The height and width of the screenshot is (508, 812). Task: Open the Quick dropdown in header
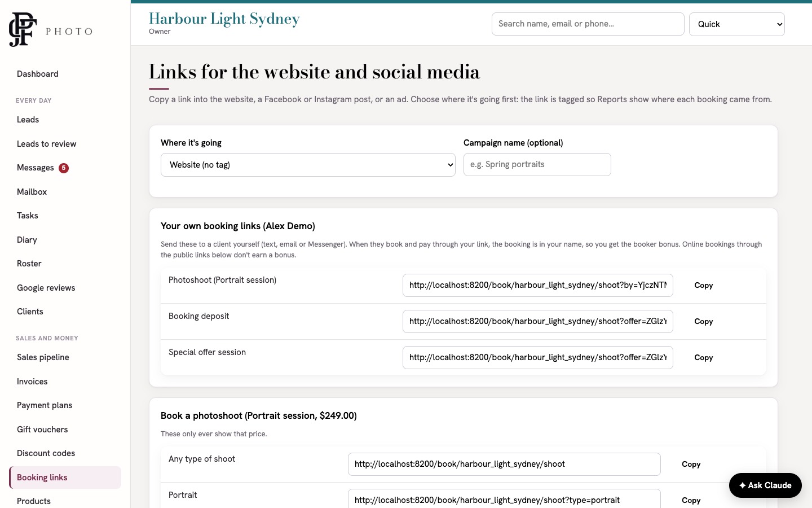pyautogui.click(x=736, y=24)
